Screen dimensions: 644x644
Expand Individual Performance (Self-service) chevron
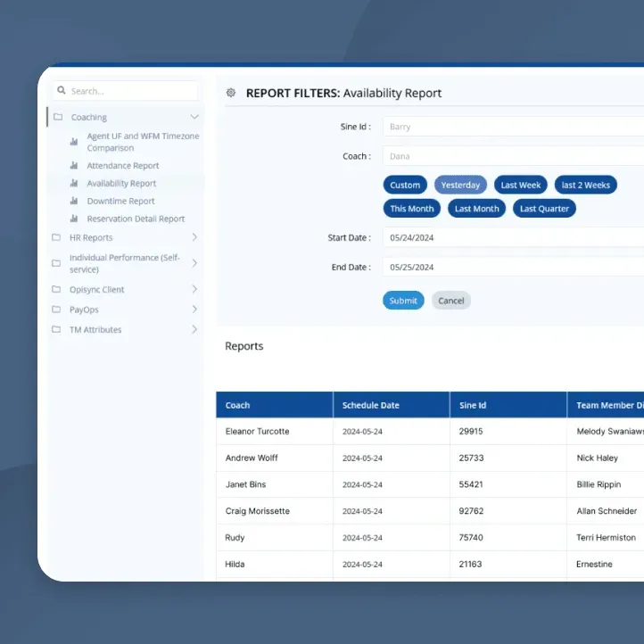[194, 263]
